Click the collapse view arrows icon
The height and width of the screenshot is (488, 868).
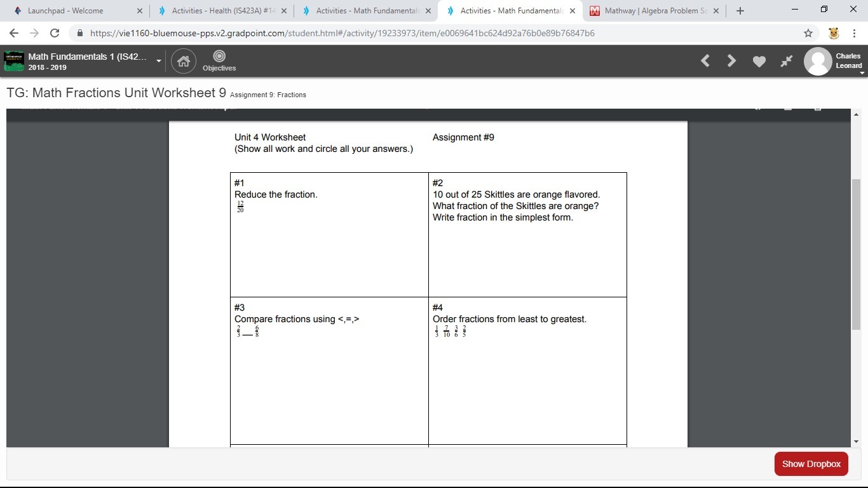pyautogui.click(x=787, y=61)
